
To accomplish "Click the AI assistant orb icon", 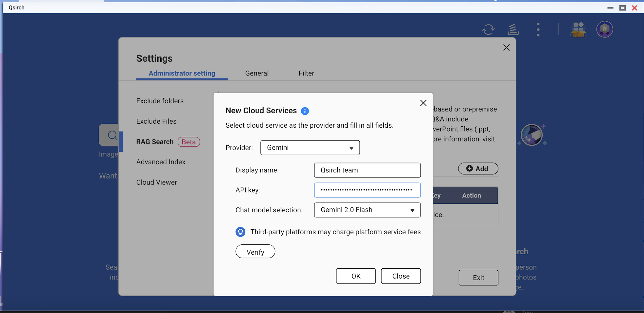I will click(x=532, y=135).
